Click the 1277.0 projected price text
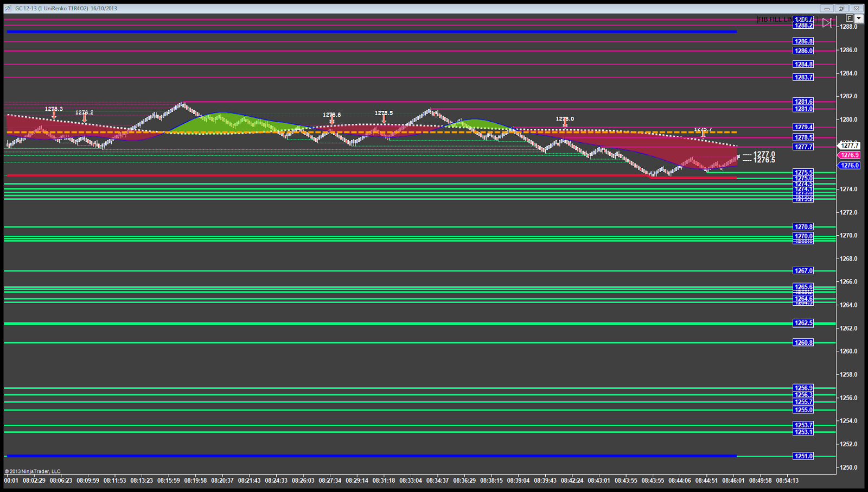 click(x=764, y=154)
